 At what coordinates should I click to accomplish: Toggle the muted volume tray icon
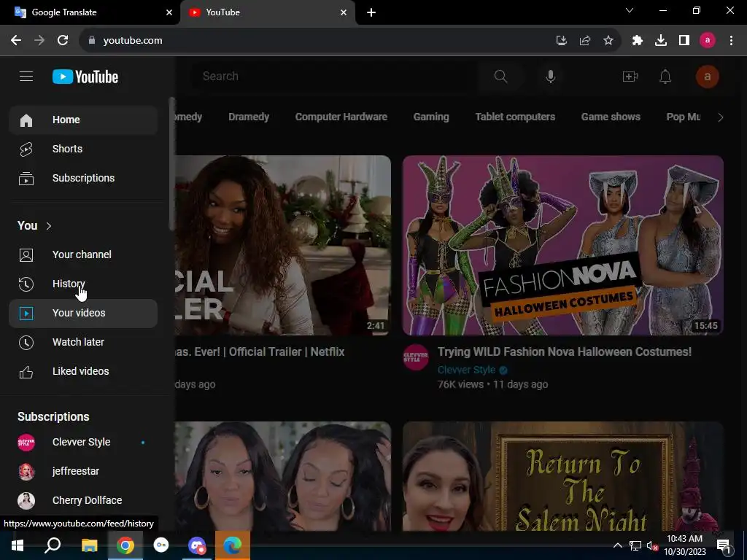click(652, 545)
